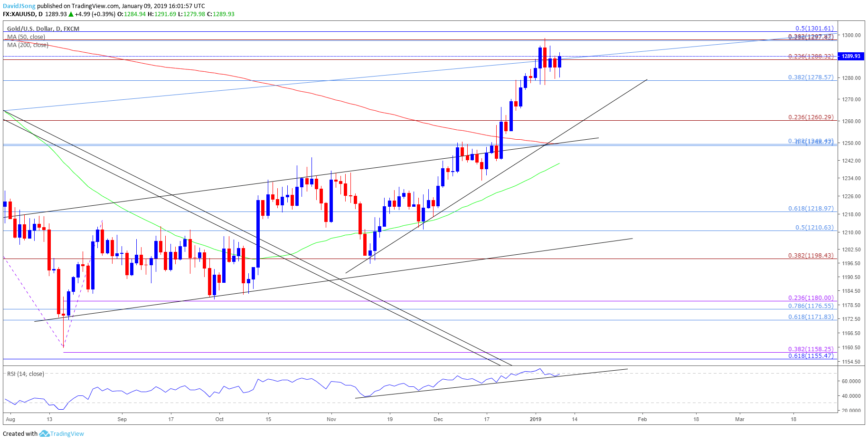This screenshot has height=442, width=868.
Task: Click the L:1279.98 low value
Action: point(192,14)
